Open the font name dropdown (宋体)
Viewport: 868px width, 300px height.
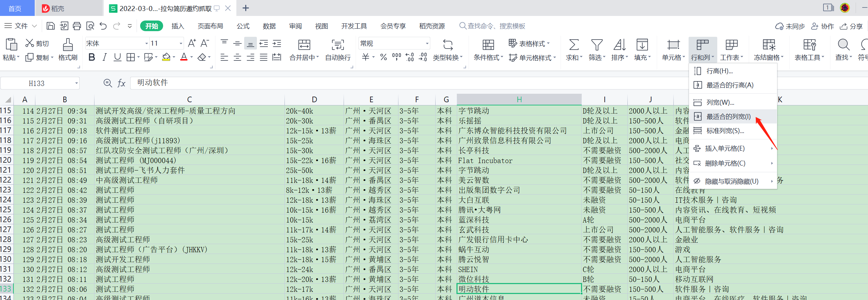point(146,44)
